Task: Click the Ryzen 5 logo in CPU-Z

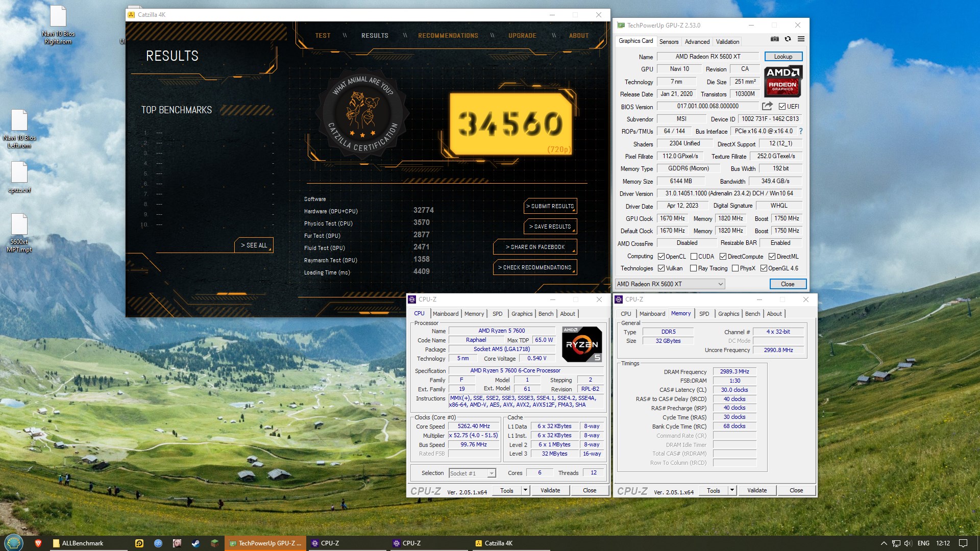Action: (x=582, y=344)
